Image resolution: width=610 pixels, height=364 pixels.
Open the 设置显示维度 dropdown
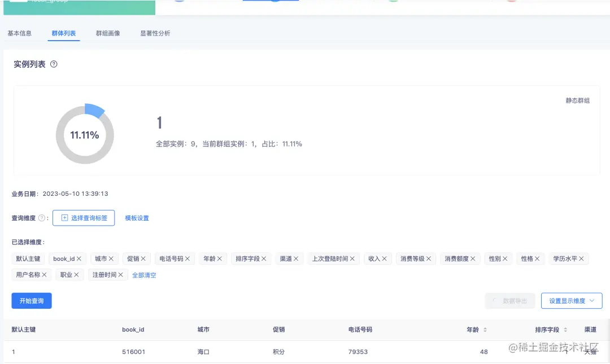click(x=572, y=301)
